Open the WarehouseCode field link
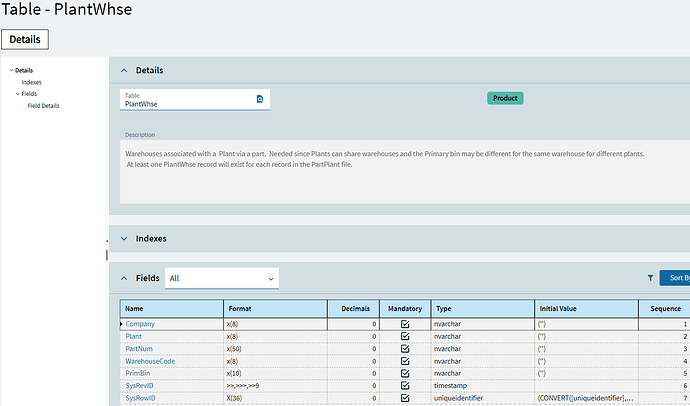690x406 pixels. (150, 361)
